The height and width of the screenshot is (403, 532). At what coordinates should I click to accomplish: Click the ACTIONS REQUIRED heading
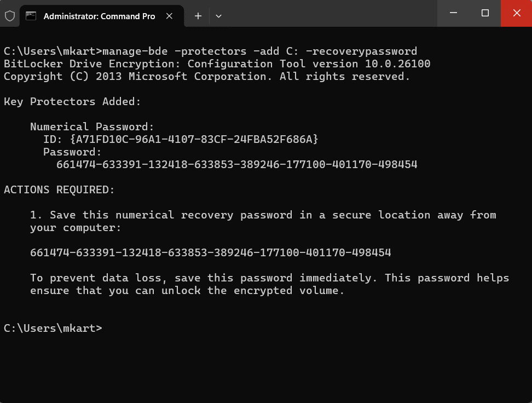point(60,189)
